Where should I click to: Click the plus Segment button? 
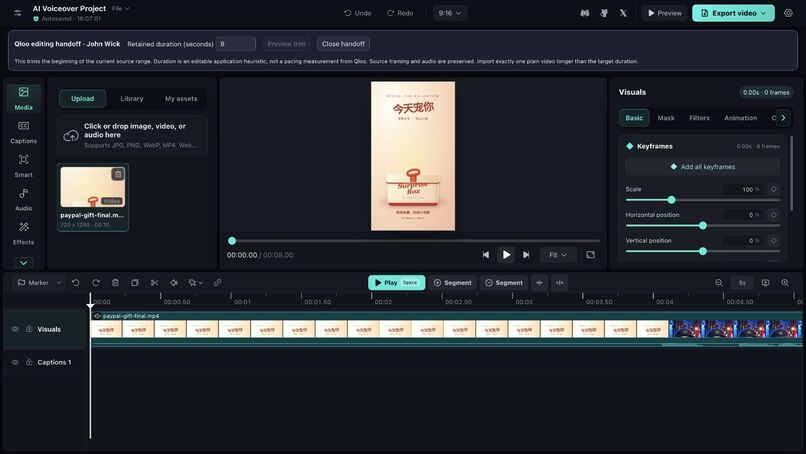(x=452, y=283)
